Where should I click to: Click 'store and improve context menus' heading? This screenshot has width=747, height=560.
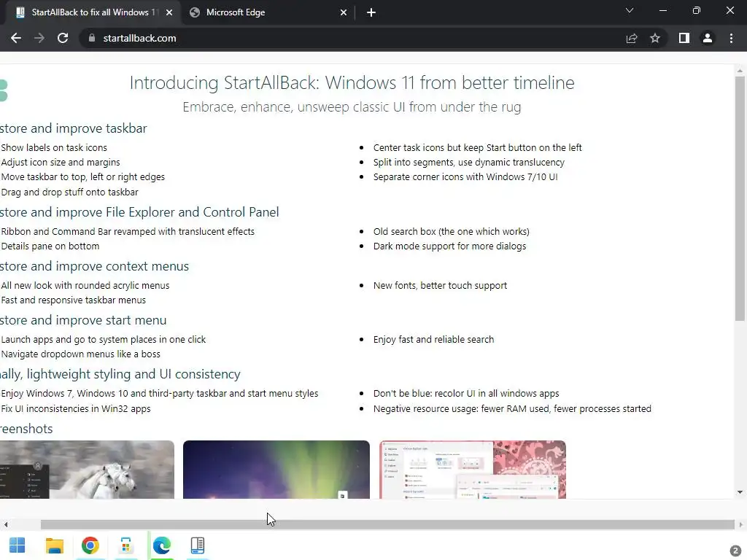click(94, 266)
